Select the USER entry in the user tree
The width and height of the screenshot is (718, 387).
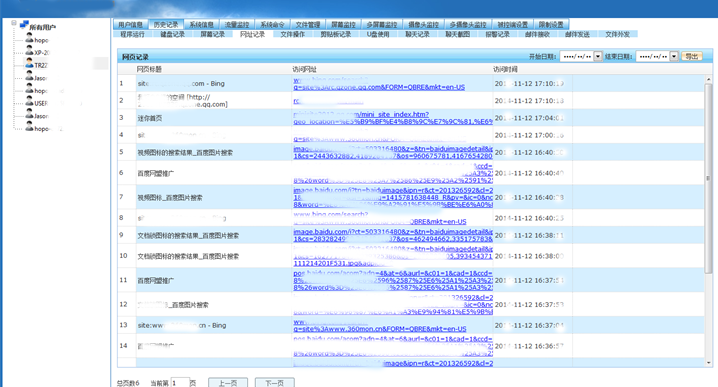[x=41, y=104]
